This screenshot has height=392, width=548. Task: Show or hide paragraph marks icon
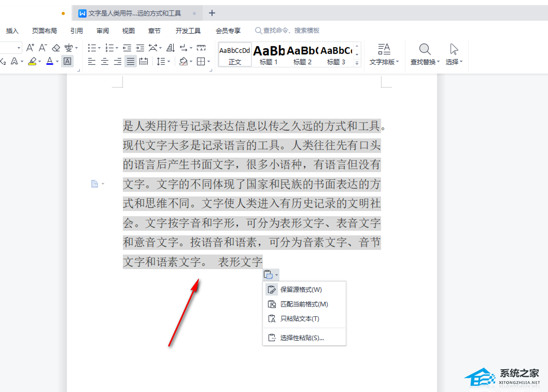tap(184, 48)
